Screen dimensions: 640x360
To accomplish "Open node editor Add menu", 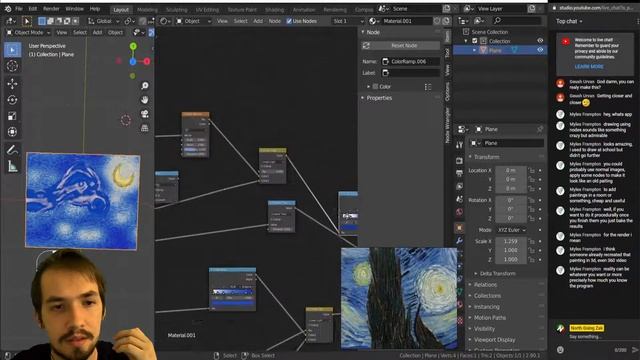I will tap(258, 21).
